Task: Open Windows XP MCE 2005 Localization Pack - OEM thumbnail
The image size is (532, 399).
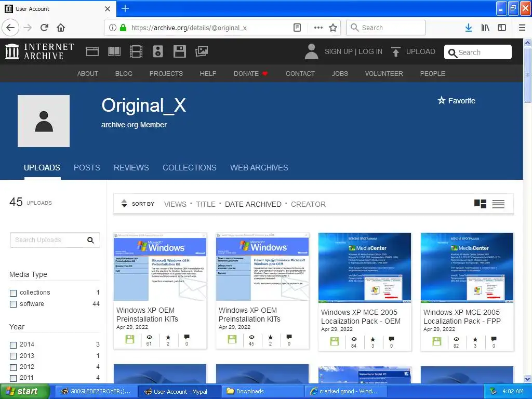Action: coord(365,268)
